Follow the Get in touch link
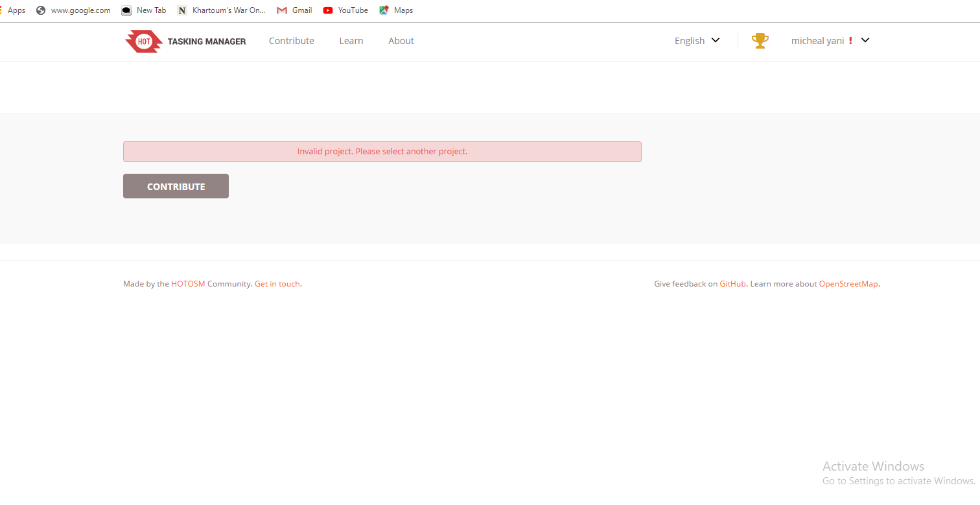980x505 pixels. (x=277, y=284)
